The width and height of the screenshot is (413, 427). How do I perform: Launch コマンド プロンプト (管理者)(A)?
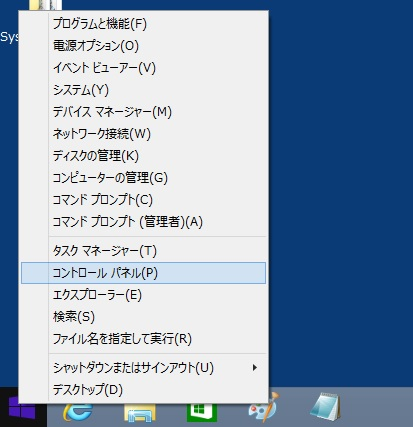(143, 222)
